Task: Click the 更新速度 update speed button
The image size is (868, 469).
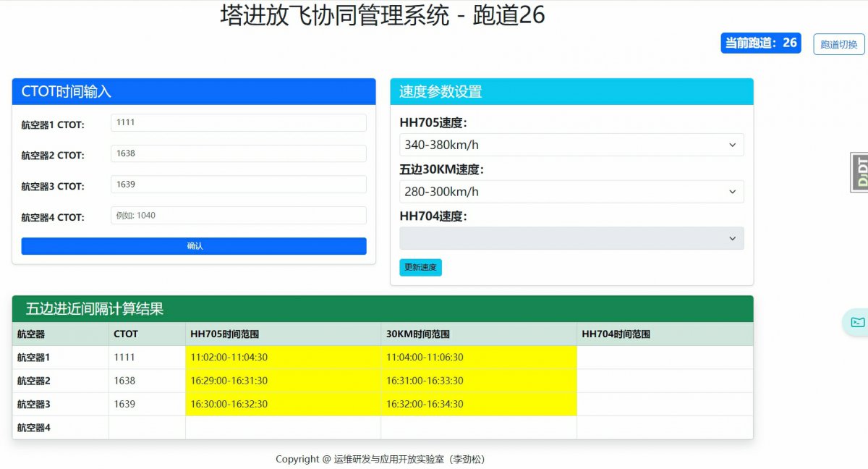Action: click(420, 267)
